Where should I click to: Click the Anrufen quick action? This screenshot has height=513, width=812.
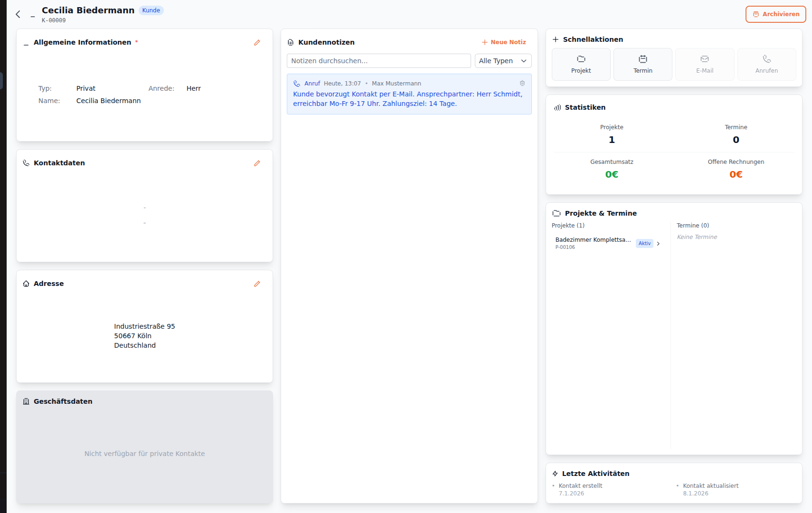pyautogui.click(x=766, y=64)
